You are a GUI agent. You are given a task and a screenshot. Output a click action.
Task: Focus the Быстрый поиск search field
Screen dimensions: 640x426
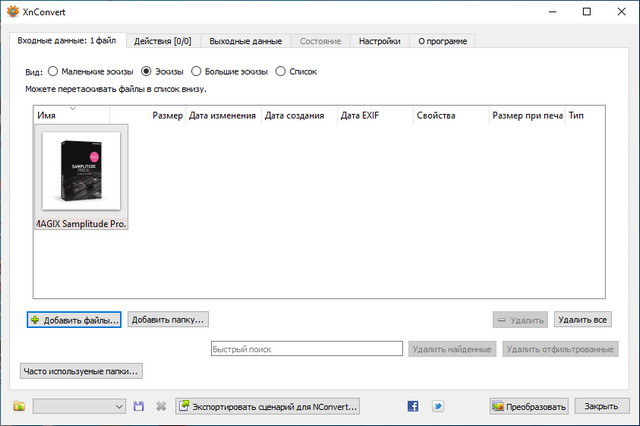[306, 349]
